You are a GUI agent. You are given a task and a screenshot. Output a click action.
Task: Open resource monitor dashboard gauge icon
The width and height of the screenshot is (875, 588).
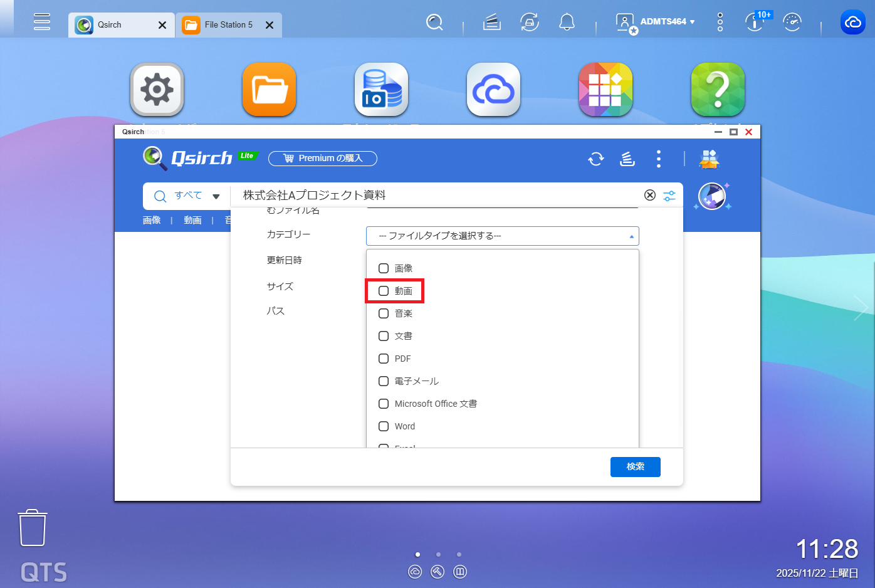coord(792,23)
